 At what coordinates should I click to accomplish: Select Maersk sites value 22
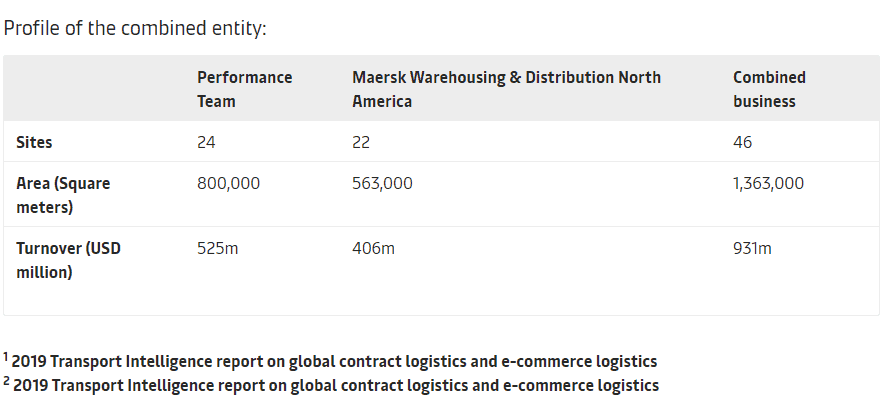pos(361,142)
